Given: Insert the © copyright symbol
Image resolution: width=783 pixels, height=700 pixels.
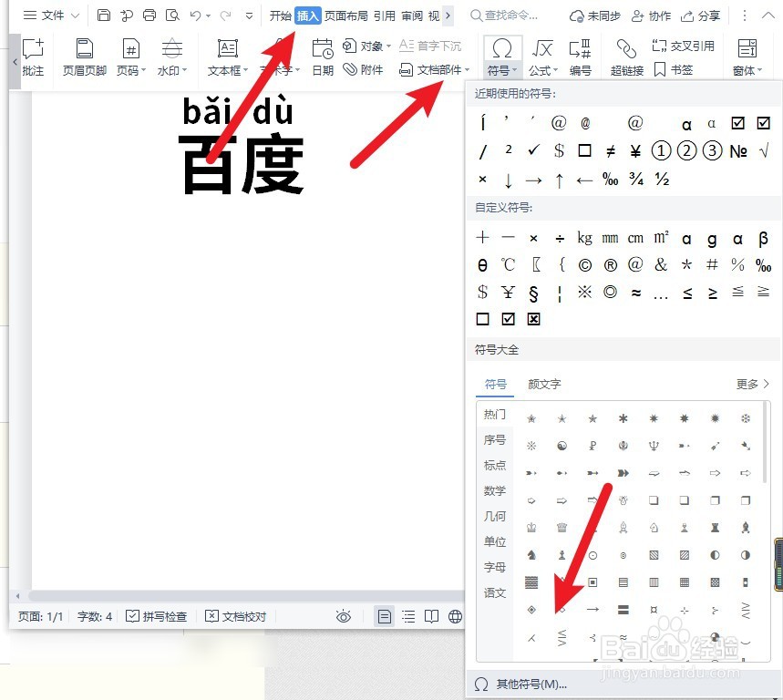Looking at the screenshot, I should 585,265.
